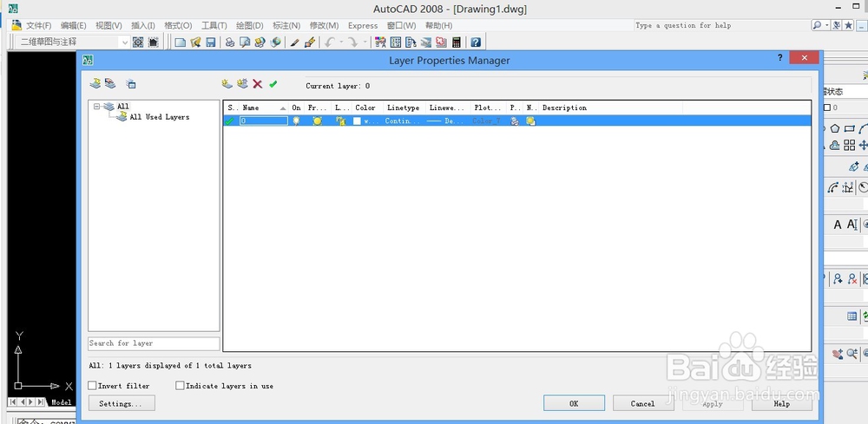
Task: Check Indicate layers in use checkbox
Action: 180,385
